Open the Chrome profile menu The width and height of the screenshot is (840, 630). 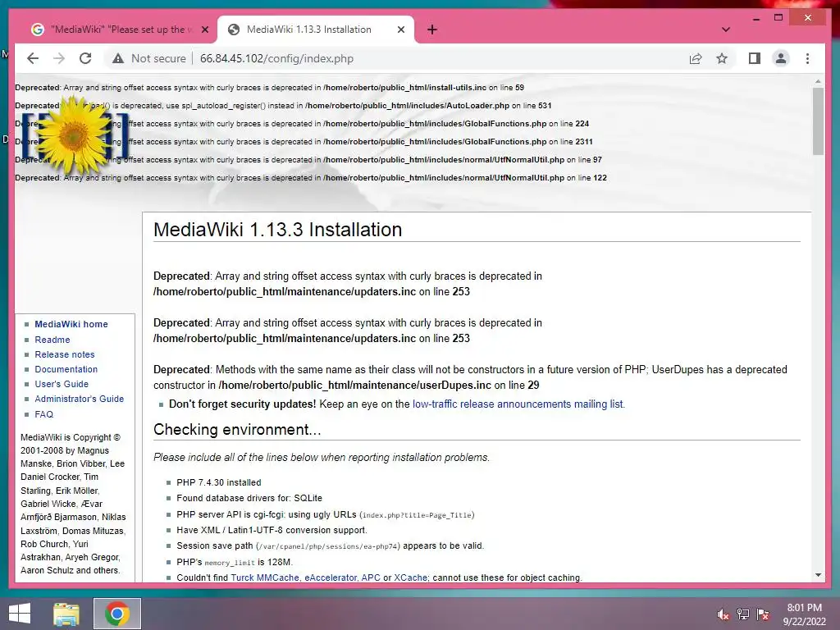pos(781,58)
